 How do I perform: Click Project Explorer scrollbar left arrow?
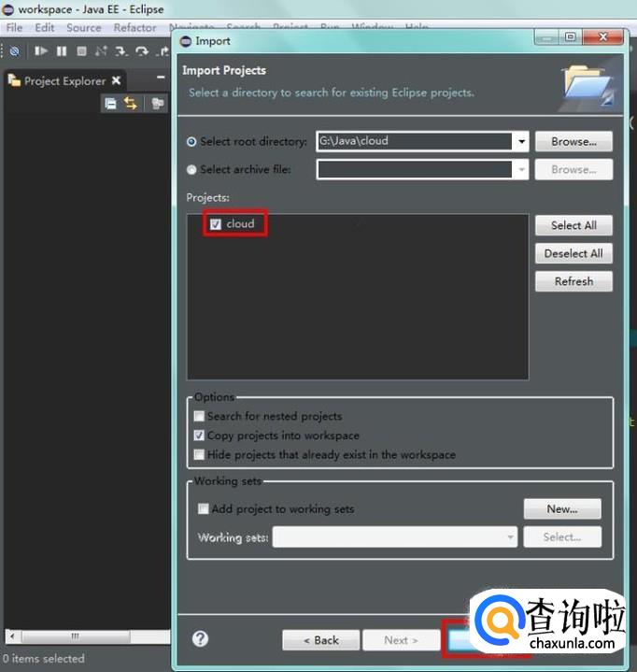point(12,636)
